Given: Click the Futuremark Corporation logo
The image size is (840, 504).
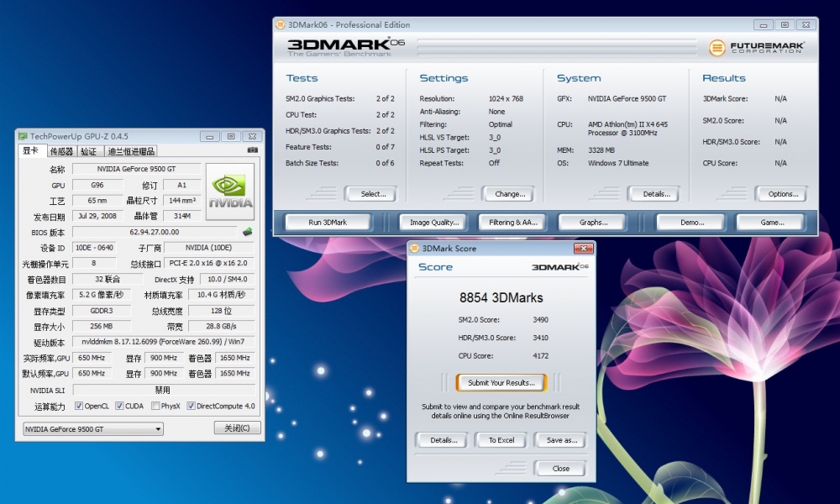Looking at the screenshot, I should 756,48.
